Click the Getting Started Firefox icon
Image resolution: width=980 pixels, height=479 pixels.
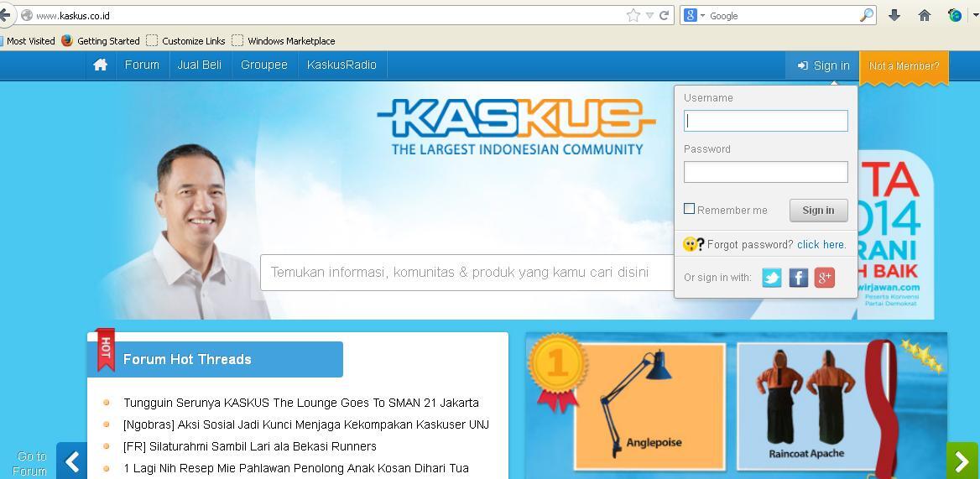67,40
